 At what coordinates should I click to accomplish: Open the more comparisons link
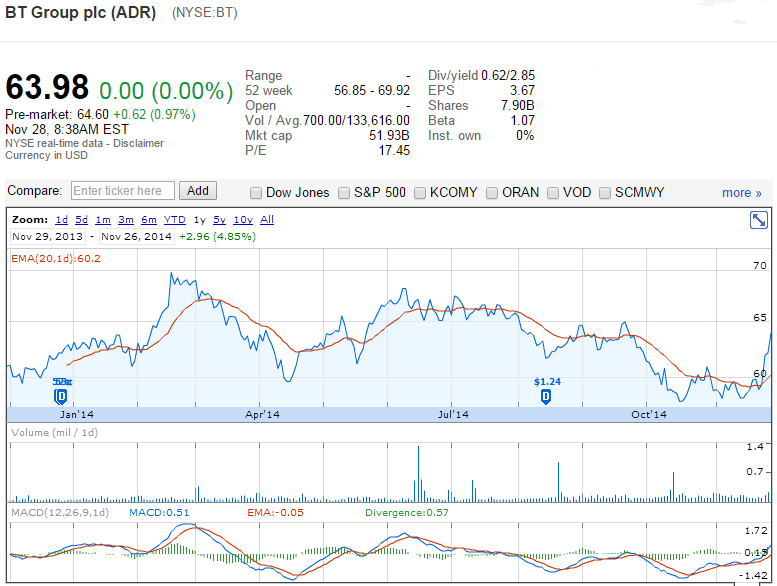tap(741, 193)
